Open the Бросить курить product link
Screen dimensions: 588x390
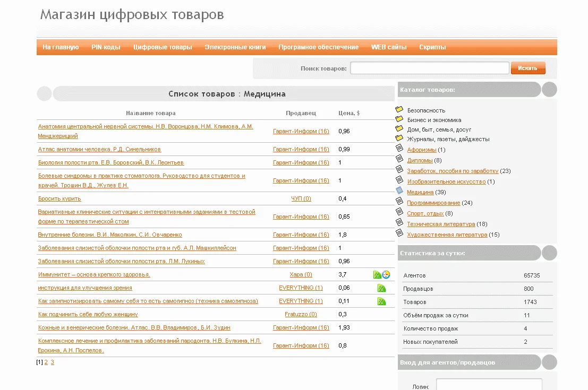coord(59,198)
